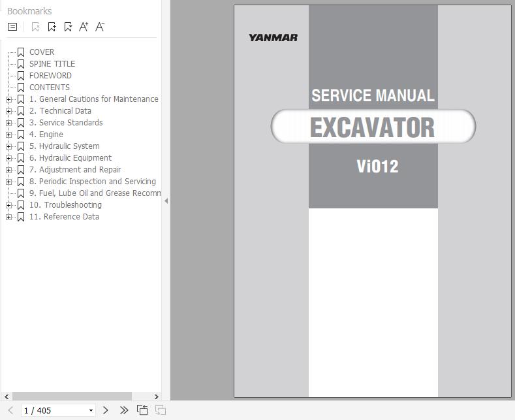Select '1. General Cautions for Maintenance' bookmark

tap(93, 99)
